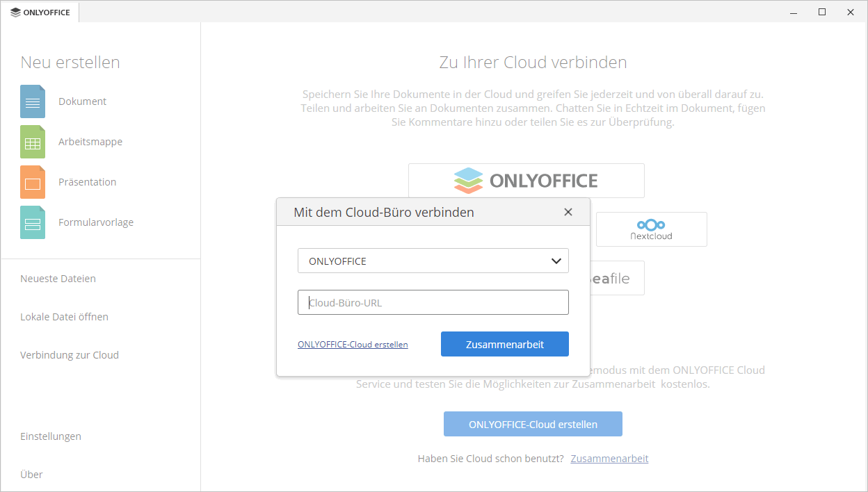Create a Formularvorlage via its teal icon
The image size is (868, 492).
33,222
